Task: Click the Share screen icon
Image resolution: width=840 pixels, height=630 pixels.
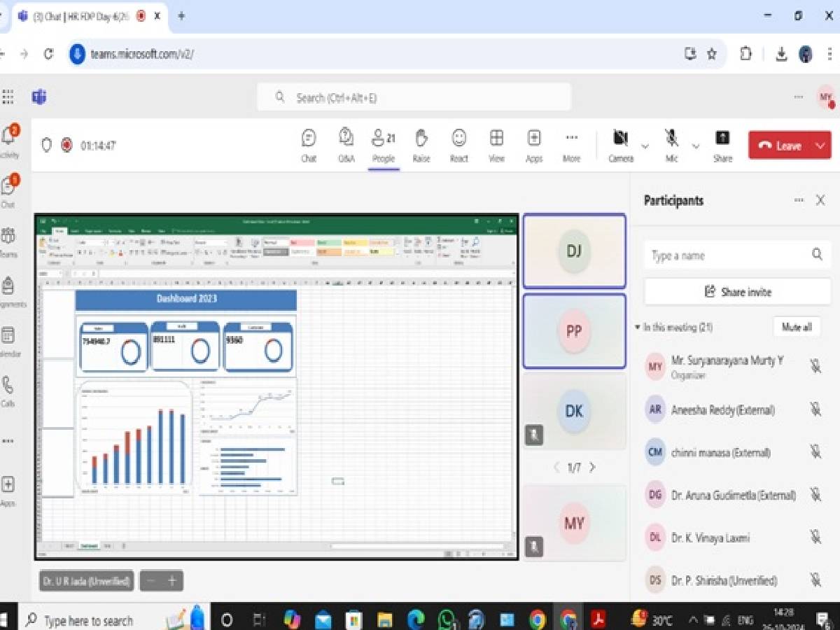Action: pos(722,145)
